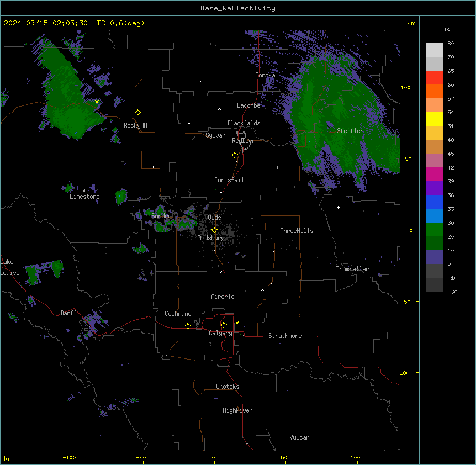Click the white asterisk above Limestone
This screenshot has height=465, width=476.
pyautogui.click(x=84, y=191)
